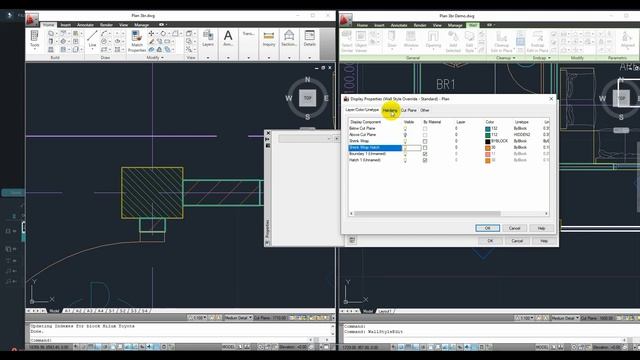Click the AutoCAD application menu in right window

coord(345,19)
